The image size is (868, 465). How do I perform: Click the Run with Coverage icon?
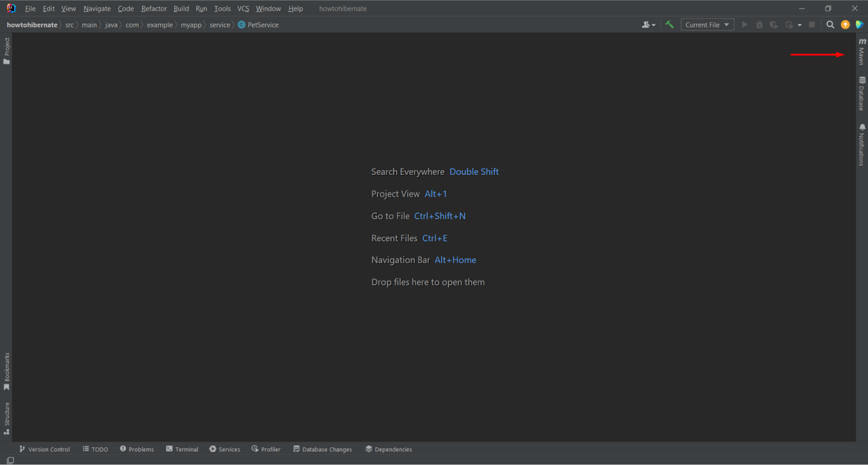[x=774, y=25]
